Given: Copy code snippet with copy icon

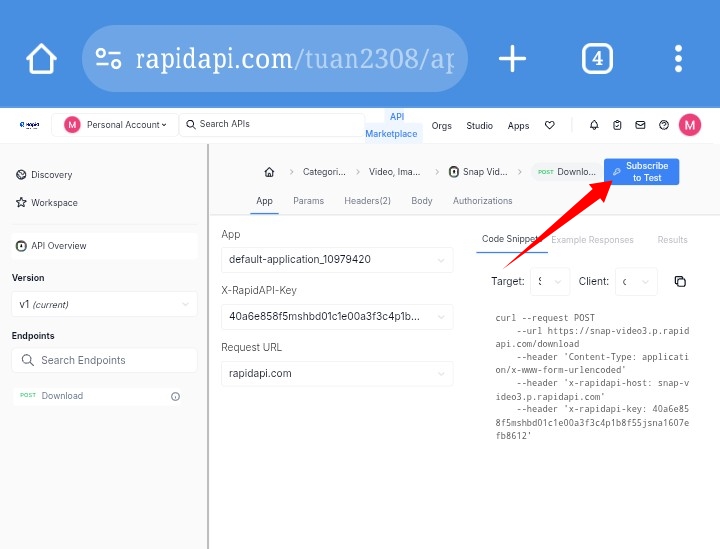Looking at the screenshot, I should (680, 282).
